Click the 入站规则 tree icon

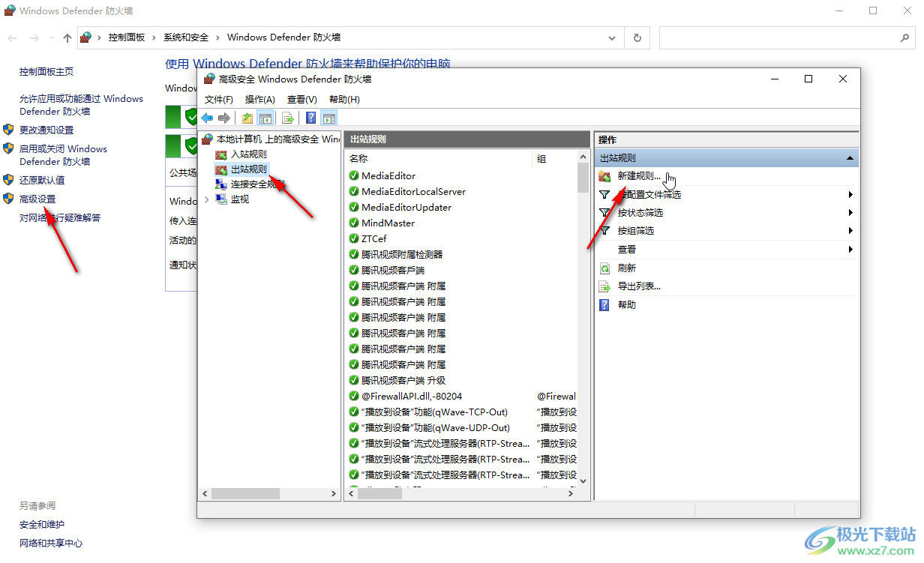click(x=221, y=154)
